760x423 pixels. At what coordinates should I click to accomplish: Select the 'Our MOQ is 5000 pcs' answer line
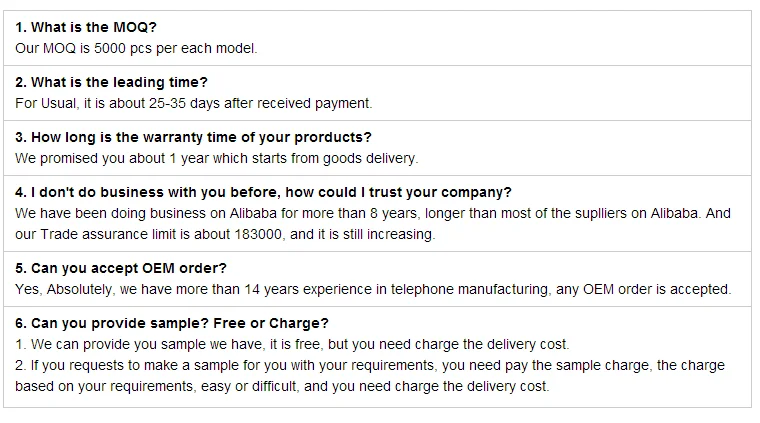point(137,47)
